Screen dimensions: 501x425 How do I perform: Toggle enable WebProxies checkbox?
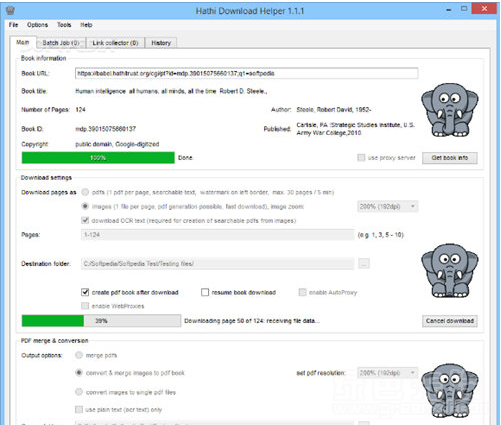point(85,306)
